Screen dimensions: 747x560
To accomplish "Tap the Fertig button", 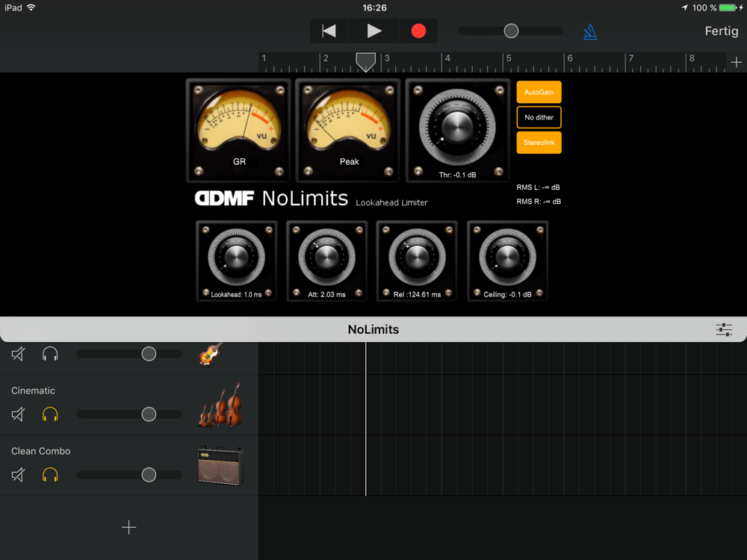I will 722,31.
